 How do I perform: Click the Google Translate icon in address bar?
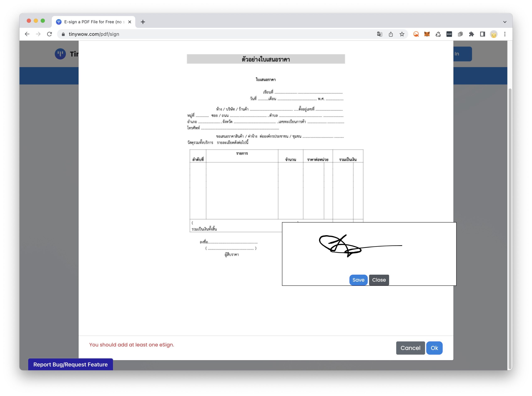(379, 34)
